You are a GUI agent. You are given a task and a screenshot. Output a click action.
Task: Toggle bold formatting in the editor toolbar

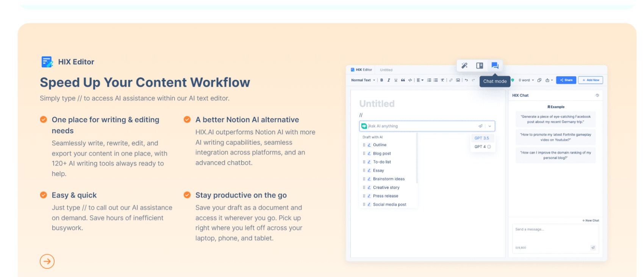(x=381, y=80)
